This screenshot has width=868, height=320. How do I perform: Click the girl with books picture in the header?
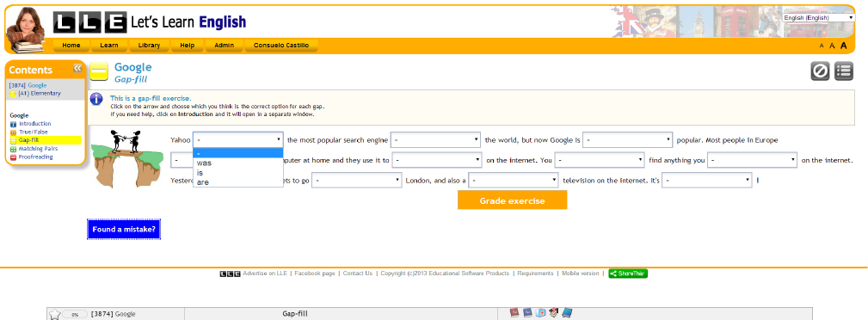26,30
